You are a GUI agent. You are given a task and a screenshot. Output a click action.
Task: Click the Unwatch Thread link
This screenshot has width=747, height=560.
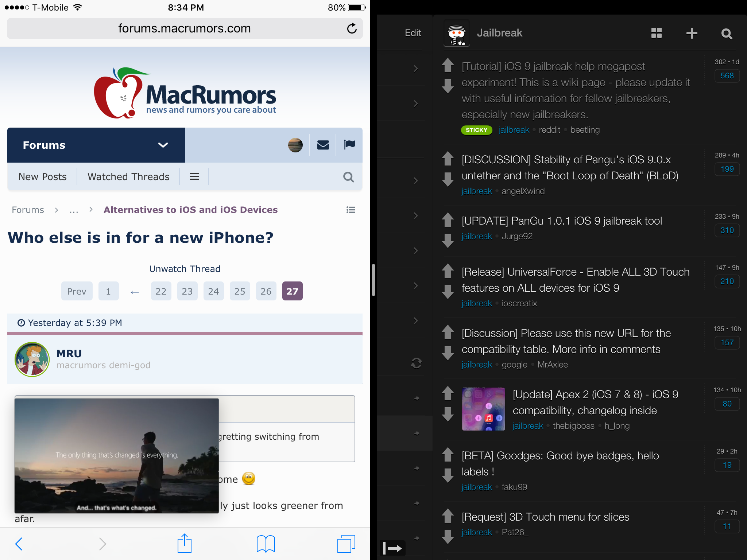coord(185,269)
